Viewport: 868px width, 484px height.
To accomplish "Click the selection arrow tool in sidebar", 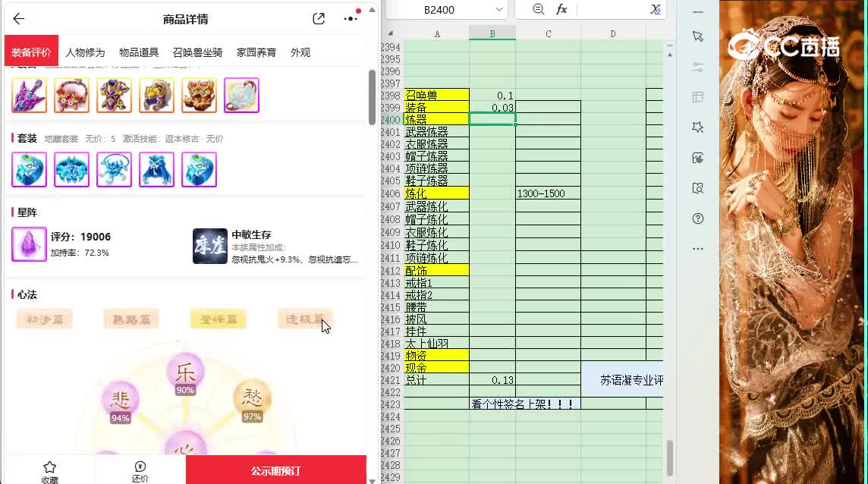I will coord(697,36).
